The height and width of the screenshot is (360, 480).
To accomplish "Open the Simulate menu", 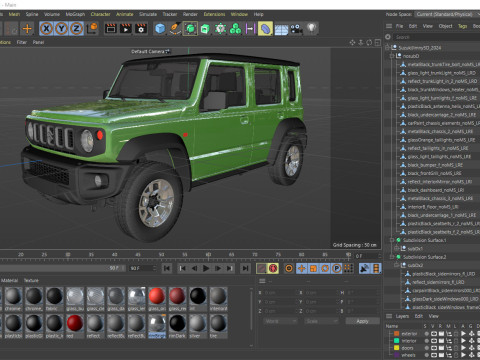I will coord(148,14).
